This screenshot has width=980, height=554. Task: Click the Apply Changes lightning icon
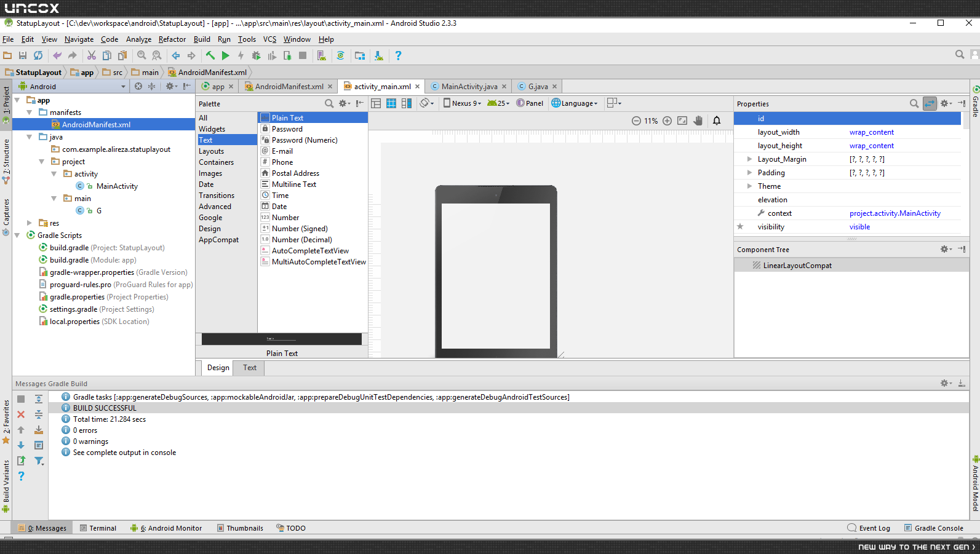[x=241, y=55]
